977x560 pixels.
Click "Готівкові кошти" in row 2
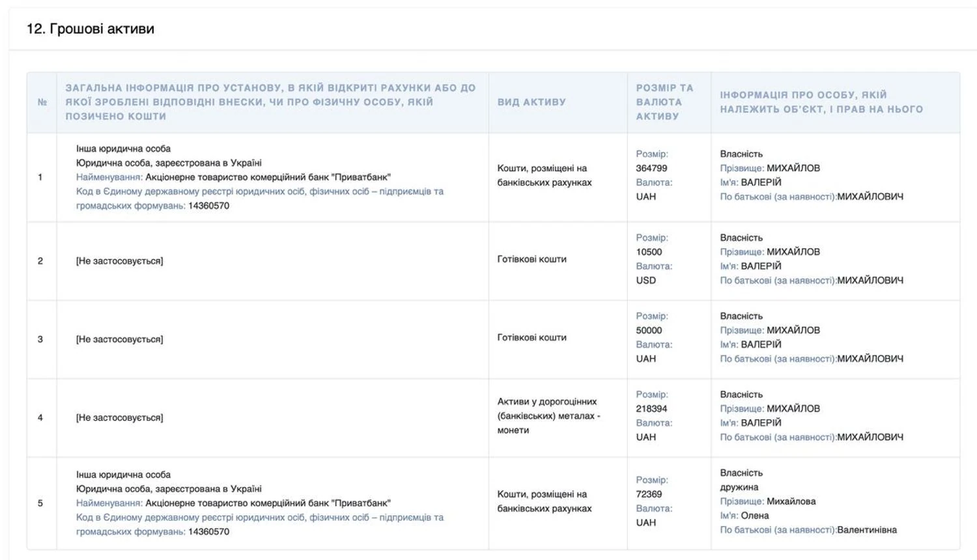coord(531,259)
